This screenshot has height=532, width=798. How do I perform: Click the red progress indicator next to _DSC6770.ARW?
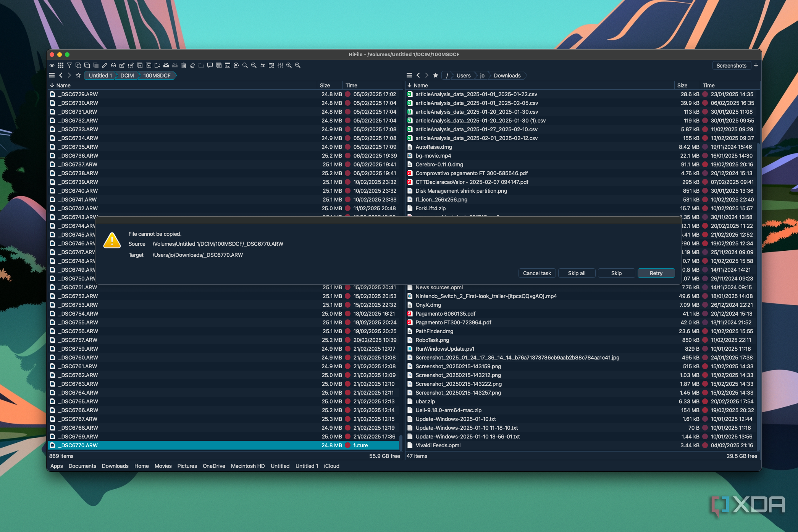(347, 445)
